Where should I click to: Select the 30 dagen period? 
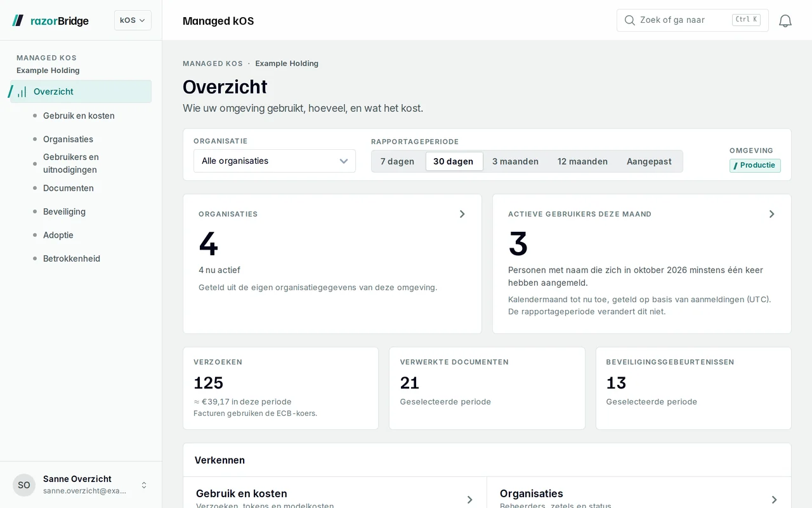454,161
